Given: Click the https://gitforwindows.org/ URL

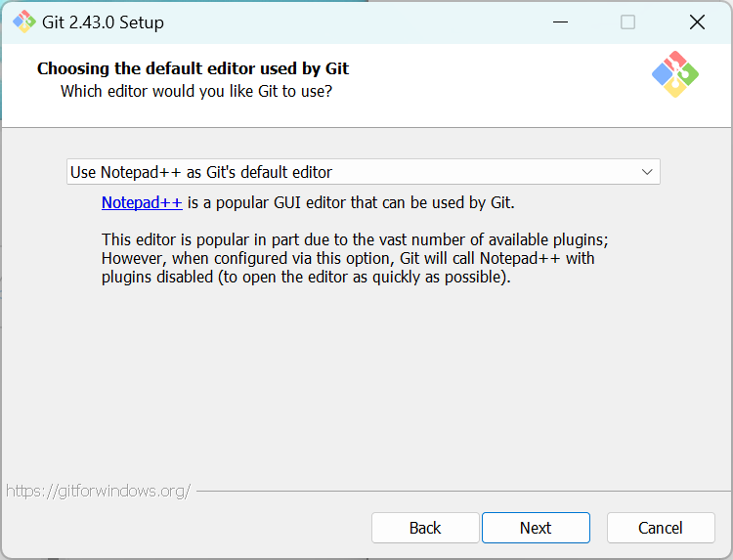Looking at the screenshot, I should (x=98, y=491).
